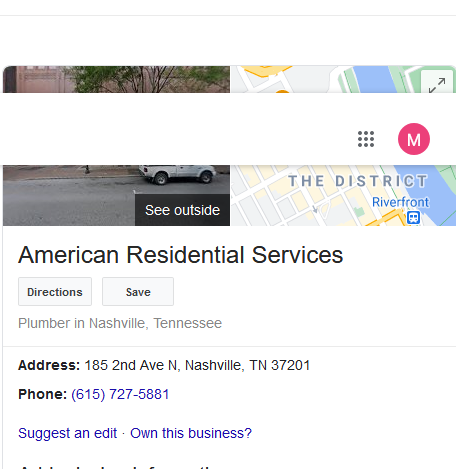Click the Riverfront label on map

[x=400, y=202]
